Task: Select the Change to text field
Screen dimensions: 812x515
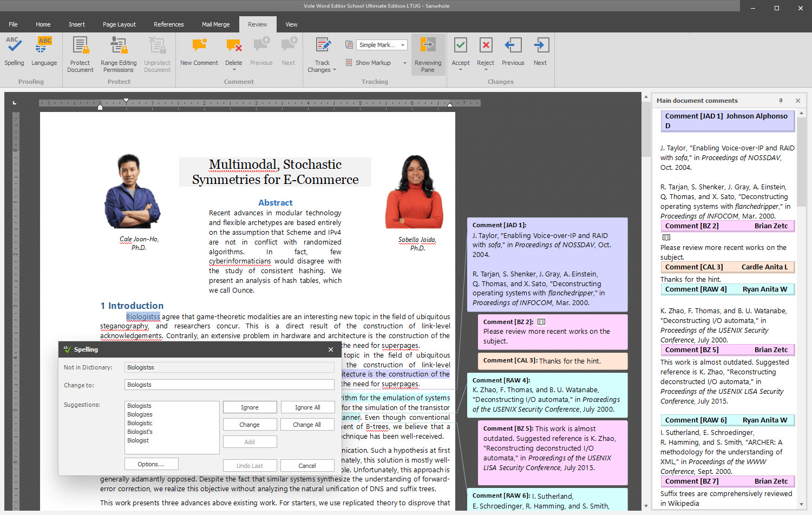Action: click(x=230, y=385)
